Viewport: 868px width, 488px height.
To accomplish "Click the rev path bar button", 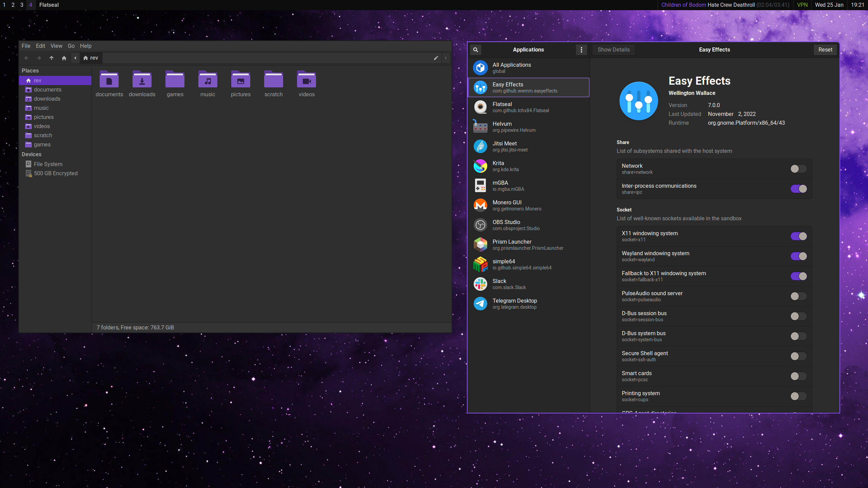I will tap(91, 58).
